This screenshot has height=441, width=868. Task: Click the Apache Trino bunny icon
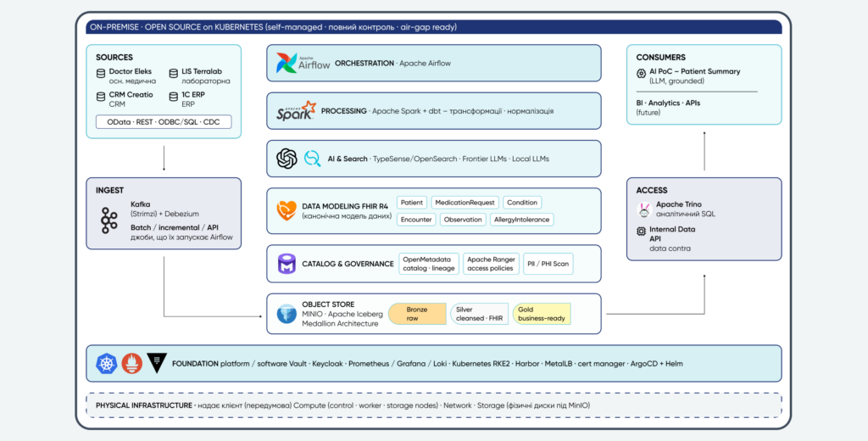coord(643,210)
